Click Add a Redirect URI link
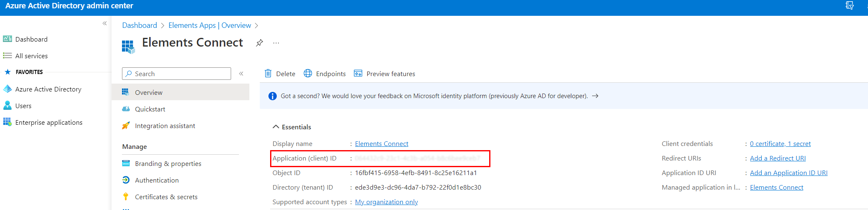 click(778, 158)
